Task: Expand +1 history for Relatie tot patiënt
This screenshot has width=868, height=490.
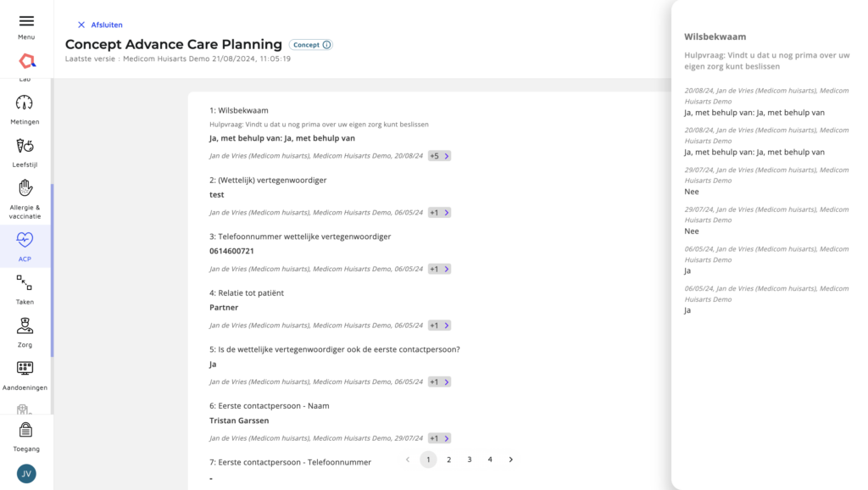Action: pyautogui.click(x=440, y=326)
